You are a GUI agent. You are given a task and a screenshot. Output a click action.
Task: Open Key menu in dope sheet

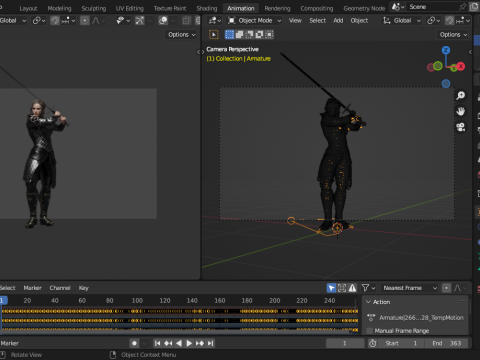84,288
